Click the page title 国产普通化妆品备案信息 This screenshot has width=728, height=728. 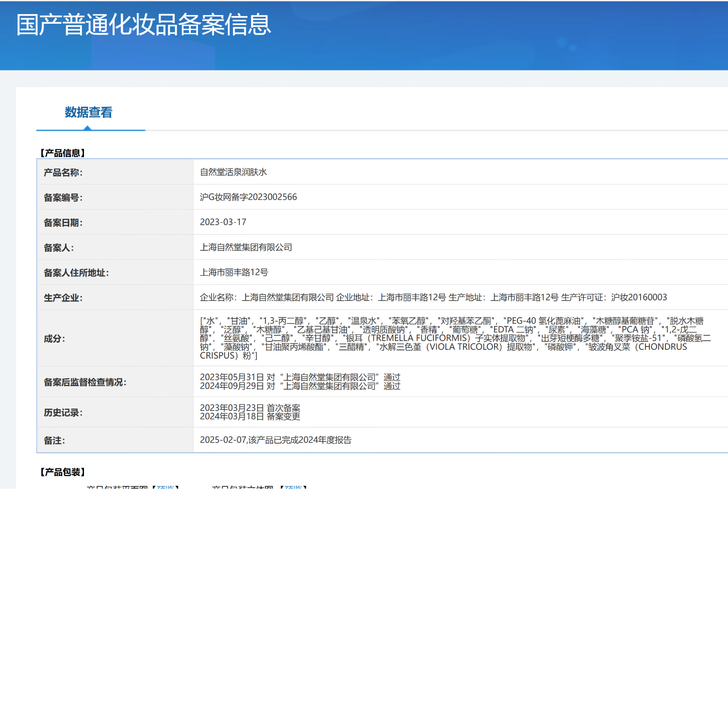(143, 25)
